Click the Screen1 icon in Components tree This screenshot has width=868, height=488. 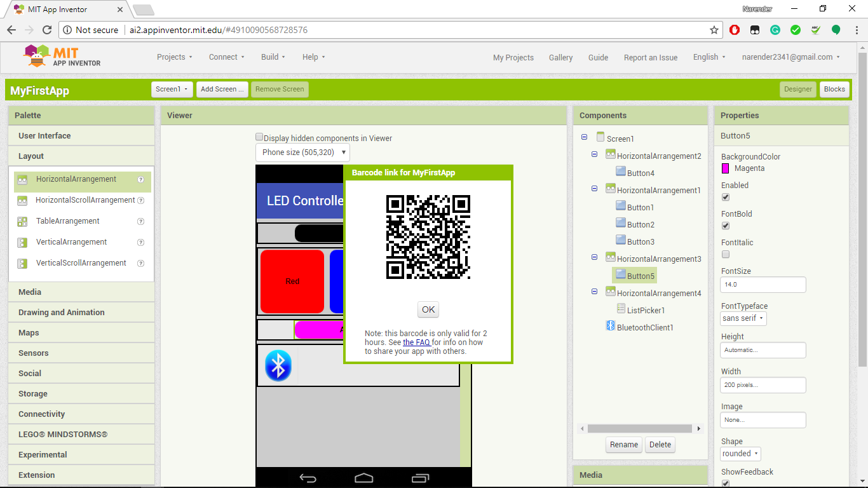pyautogui.click(x=600, y=137)
